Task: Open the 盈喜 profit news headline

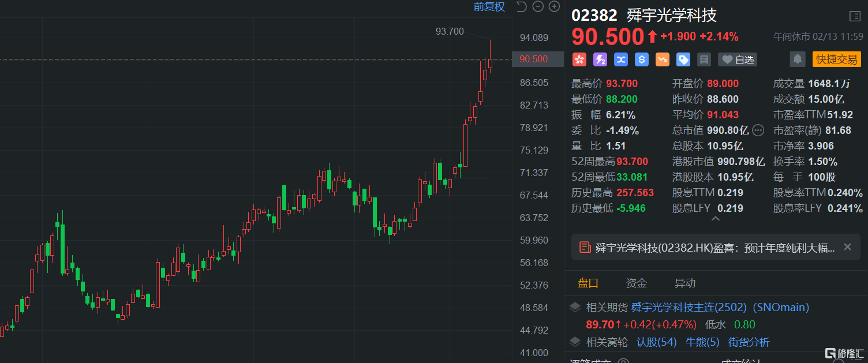Action: 715,248
